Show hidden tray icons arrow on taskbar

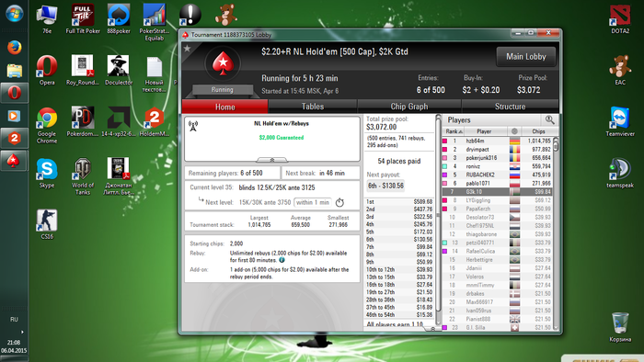[x=22, y=332]
